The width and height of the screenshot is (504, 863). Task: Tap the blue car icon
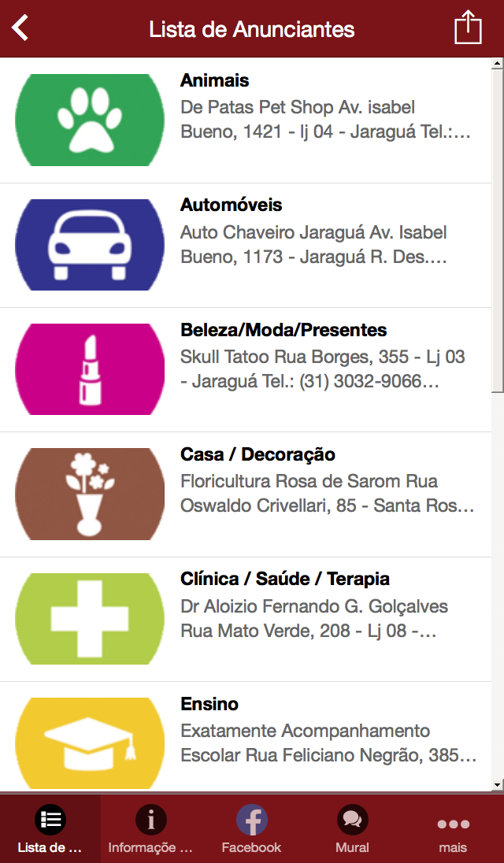click(x=90, y=245)
